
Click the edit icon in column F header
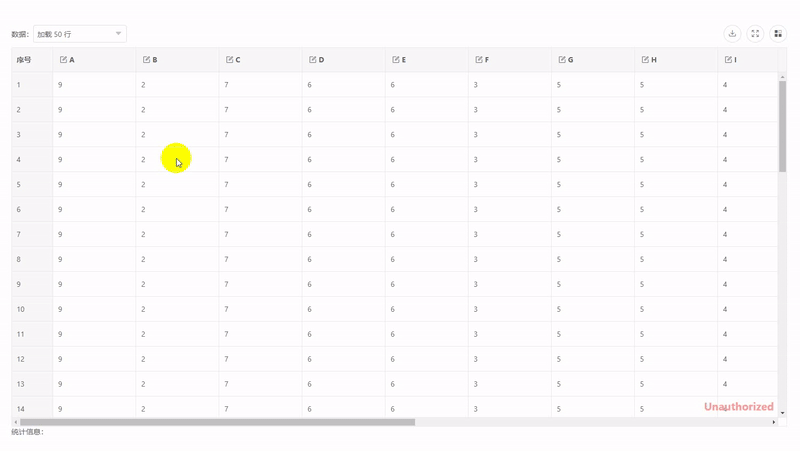(x=479, y=60)
